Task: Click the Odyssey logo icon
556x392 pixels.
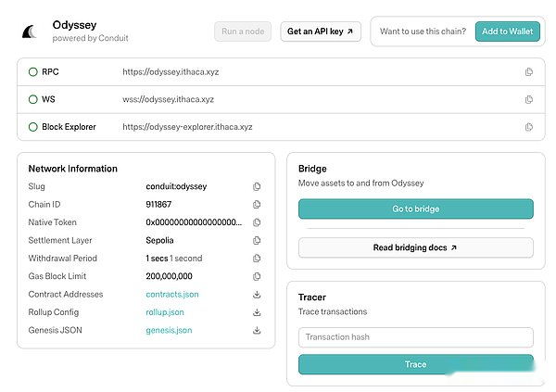Action: coord(30,32)
